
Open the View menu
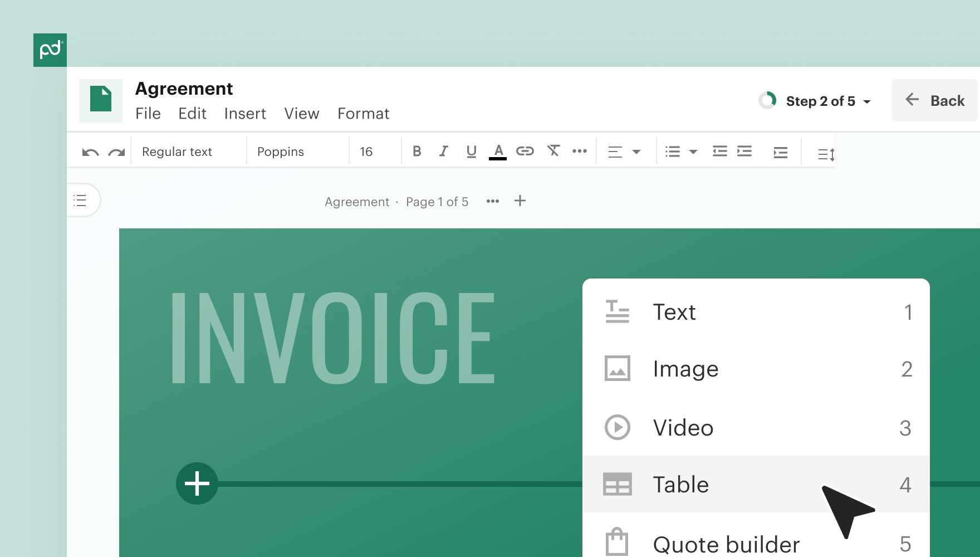click(302, 114)
